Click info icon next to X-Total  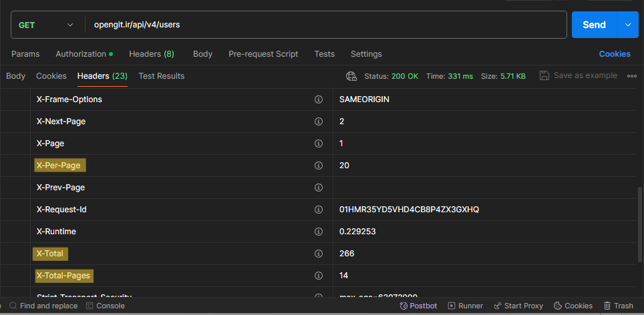[319, 254]
